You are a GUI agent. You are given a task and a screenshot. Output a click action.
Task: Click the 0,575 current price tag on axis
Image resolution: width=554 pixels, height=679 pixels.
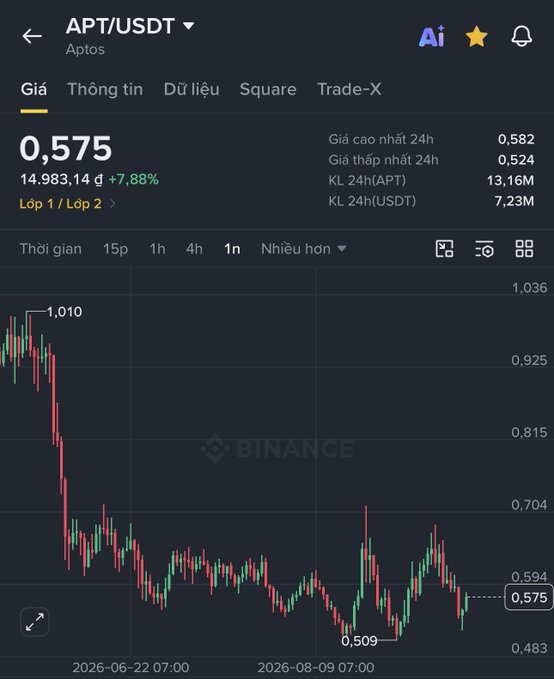point(529,598)
